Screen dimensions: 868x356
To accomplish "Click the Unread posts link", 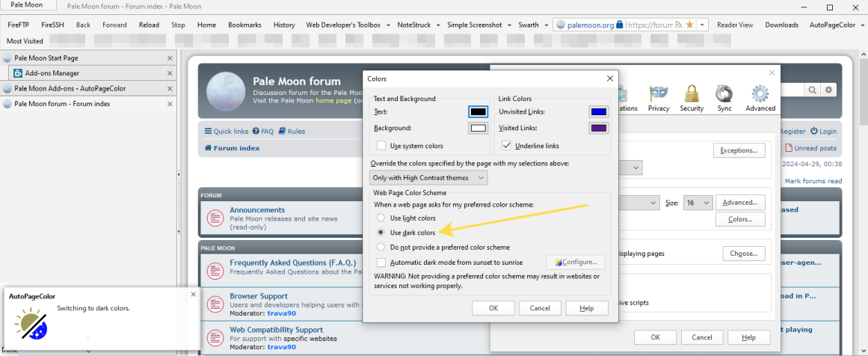I will point(811,148).
